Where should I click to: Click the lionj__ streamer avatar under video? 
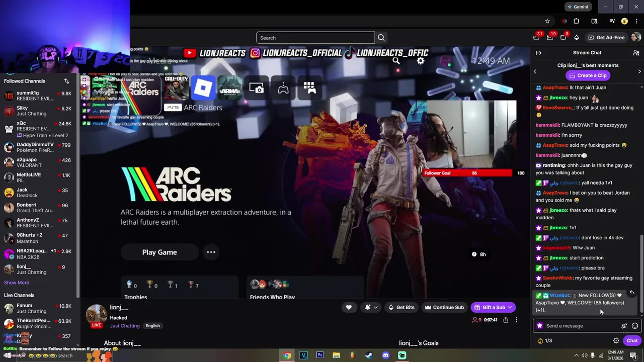96,314
